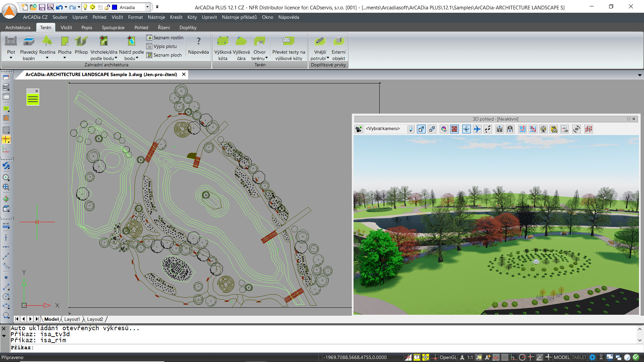
Task: Toggle the perspective box view button
Action: tap(421, 129)
